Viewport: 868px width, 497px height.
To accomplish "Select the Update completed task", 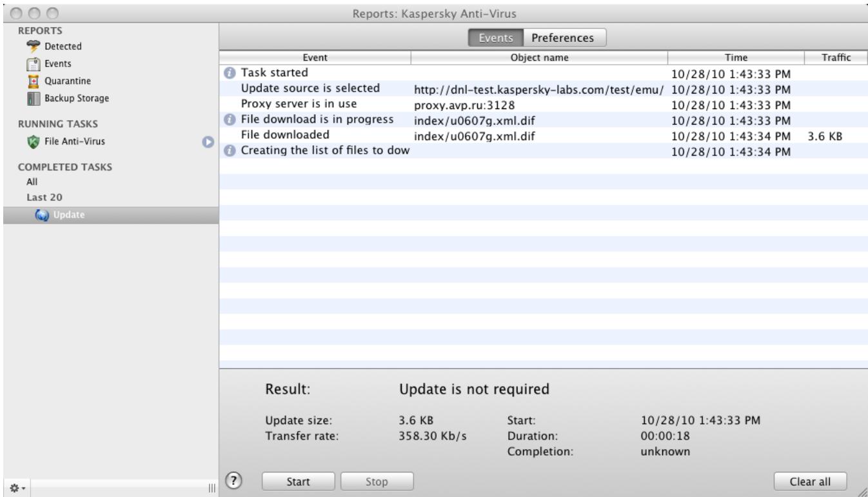I will (110, 215).
